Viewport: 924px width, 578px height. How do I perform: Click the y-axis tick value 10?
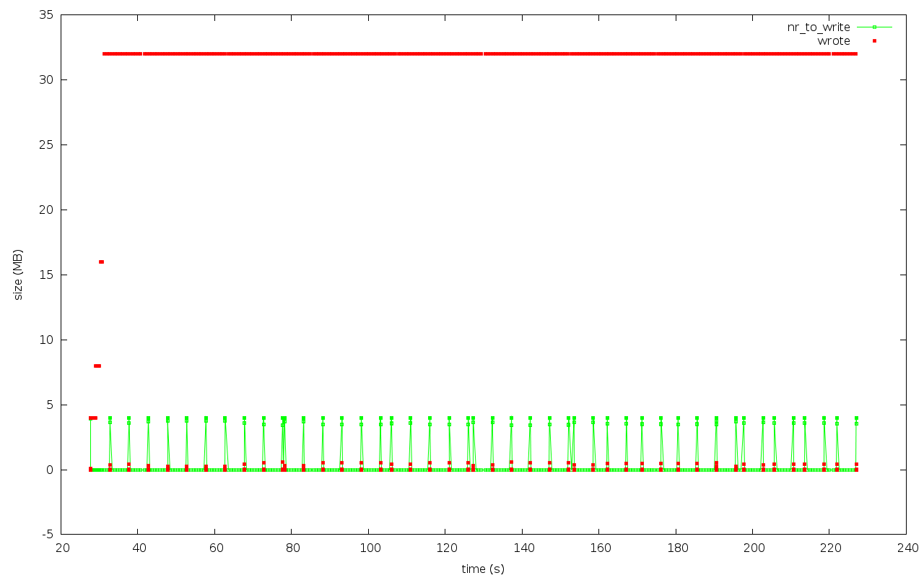coord(48,340)
